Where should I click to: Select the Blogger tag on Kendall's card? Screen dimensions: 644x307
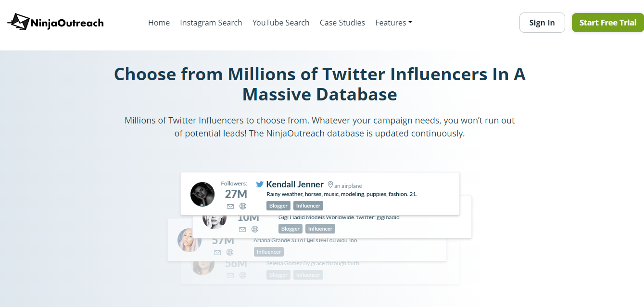coord(278,205)
